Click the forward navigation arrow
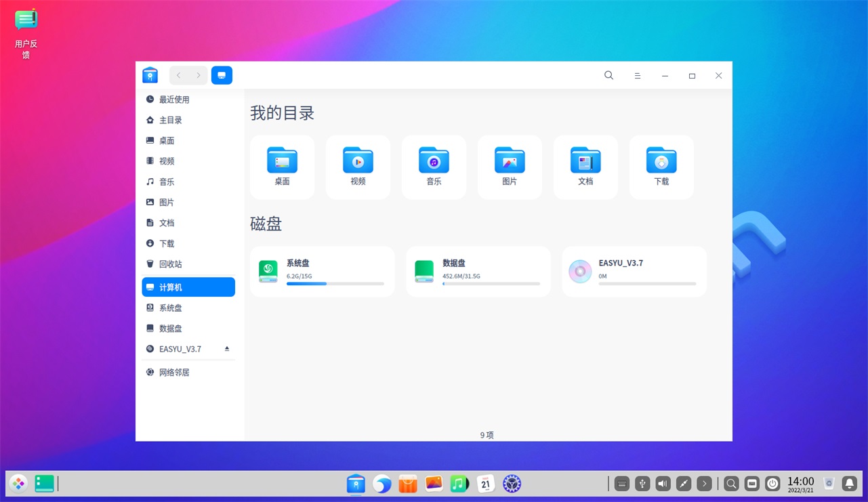Screen dimensions: 868x502 [x=198, y=75]
